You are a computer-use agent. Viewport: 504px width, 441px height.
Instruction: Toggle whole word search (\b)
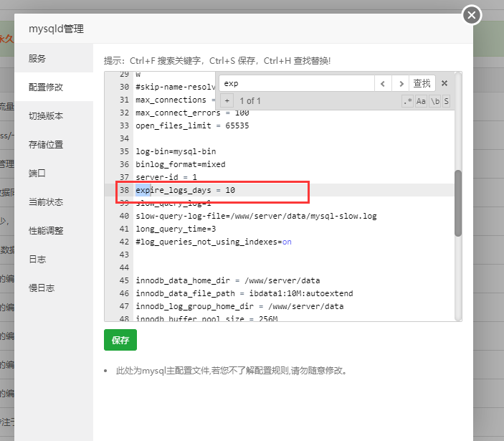coord(434,101)
